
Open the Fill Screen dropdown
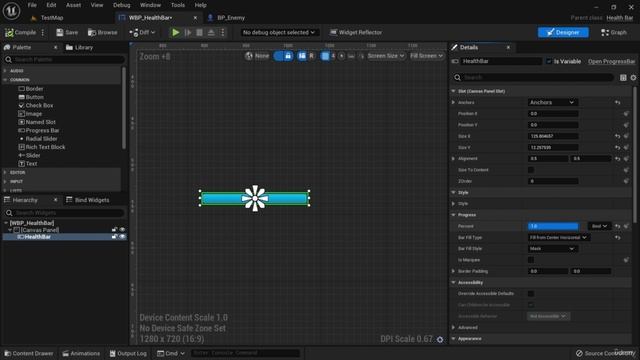(426, 56)
